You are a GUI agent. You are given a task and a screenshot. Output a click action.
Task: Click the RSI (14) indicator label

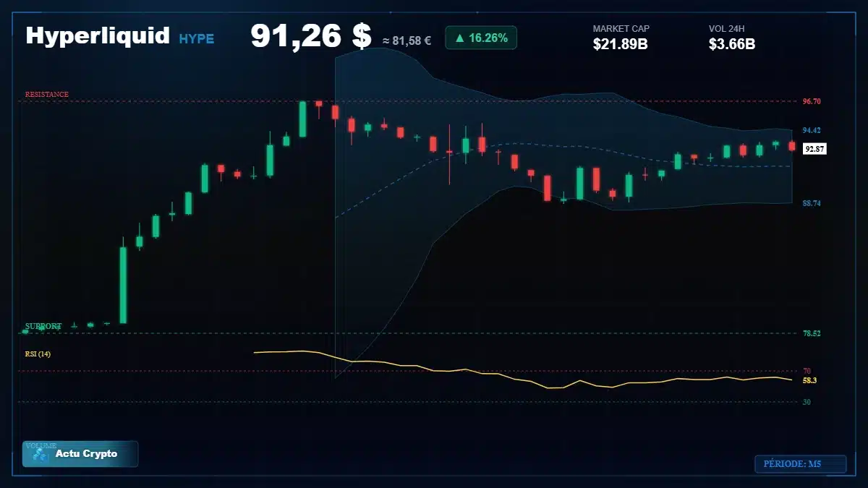pyautogui.click(x=38, y=354)
